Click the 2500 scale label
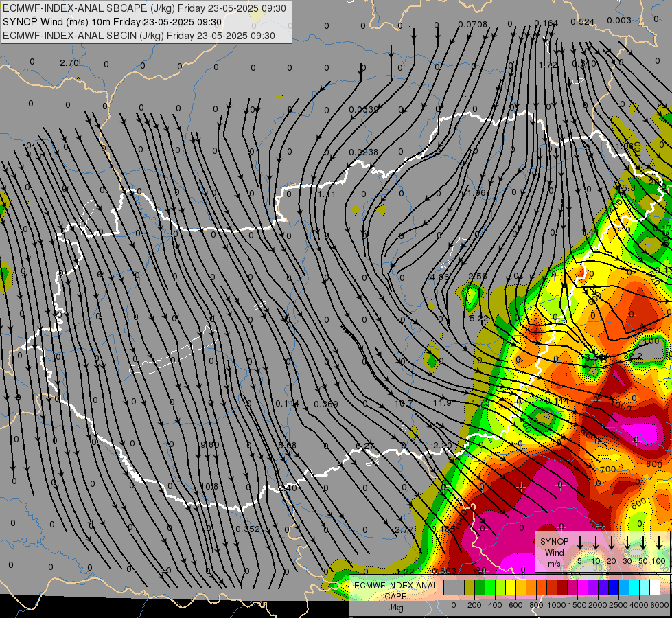The width and height of the screenshot is (672, 618). (618, 605)
